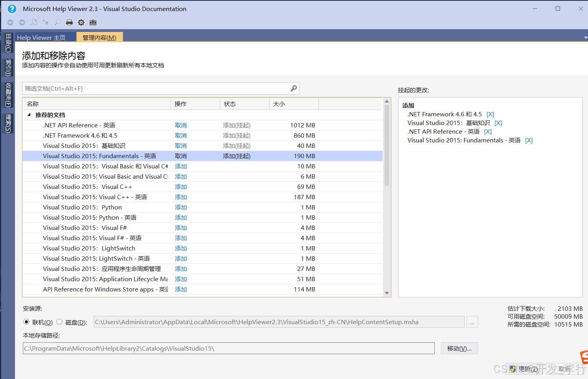The width and height of the screenshot is (588, 379).
Task: Click 取消 for Visual Studio 2015: Fundamentals - 英语
Action: click(x=181, y=156)
